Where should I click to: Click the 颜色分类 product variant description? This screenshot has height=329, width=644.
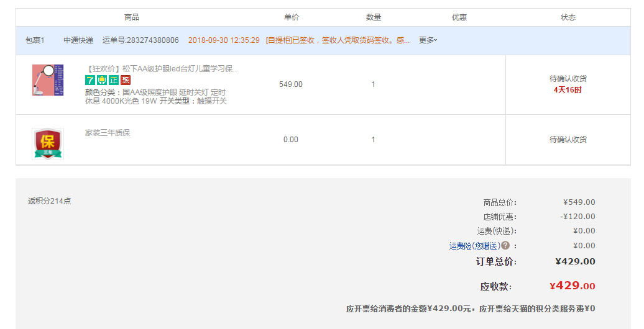156,97
